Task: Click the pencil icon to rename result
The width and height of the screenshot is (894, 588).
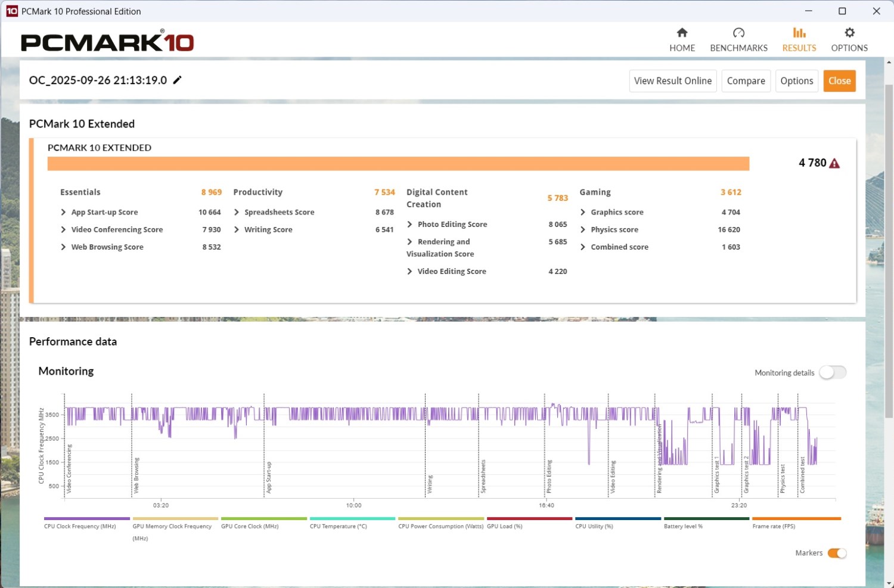Action: click(177, 80)
